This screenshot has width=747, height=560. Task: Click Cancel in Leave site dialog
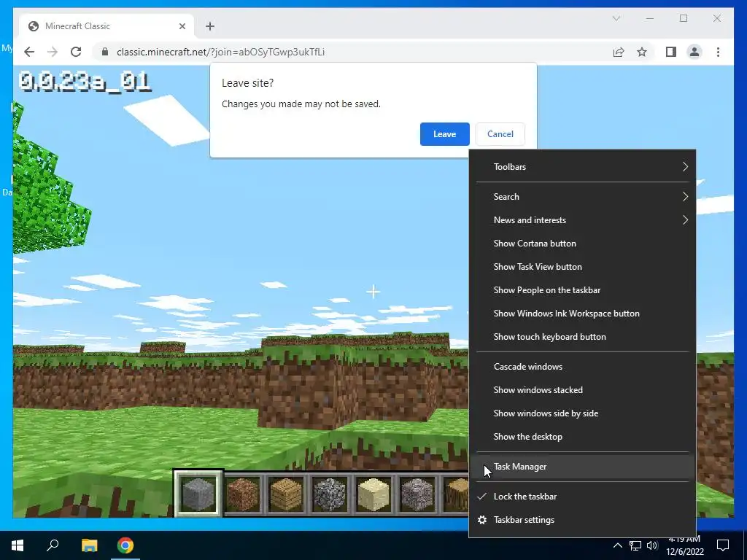pos(500,134)
